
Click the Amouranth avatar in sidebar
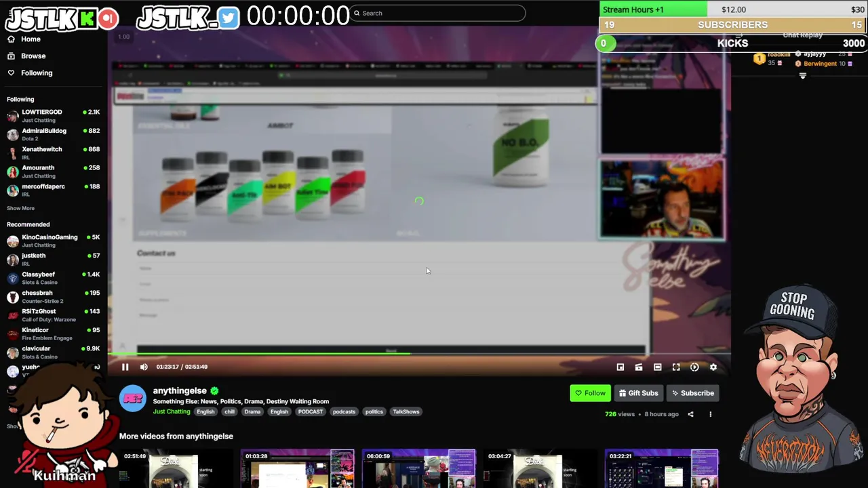pyautogui.click(x=12, y=171)
